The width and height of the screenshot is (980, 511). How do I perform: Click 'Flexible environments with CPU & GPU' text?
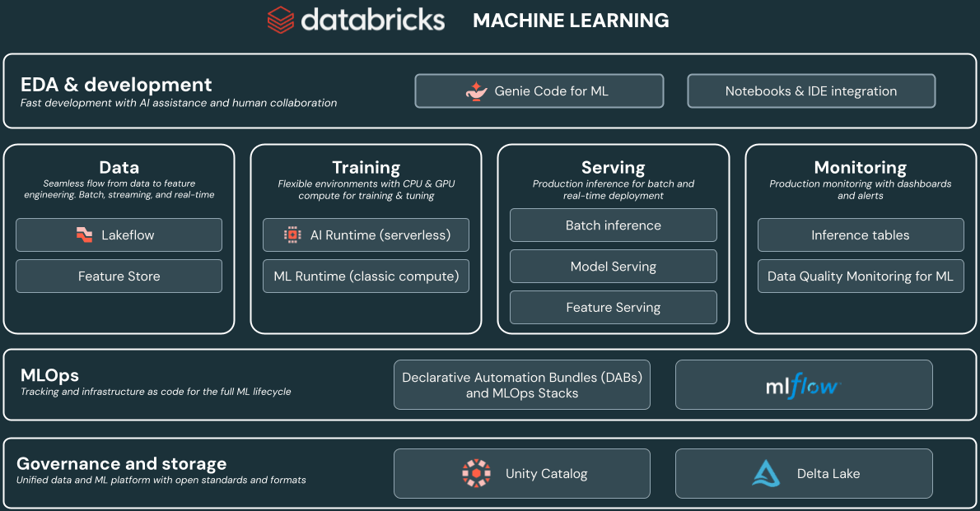366,189
